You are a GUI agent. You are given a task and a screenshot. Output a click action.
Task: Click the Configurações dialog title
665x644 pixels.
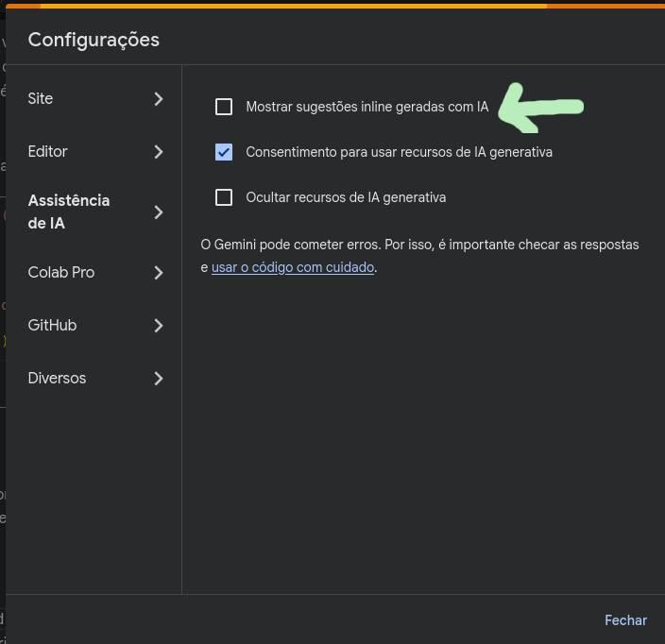(x=94, y=40)
